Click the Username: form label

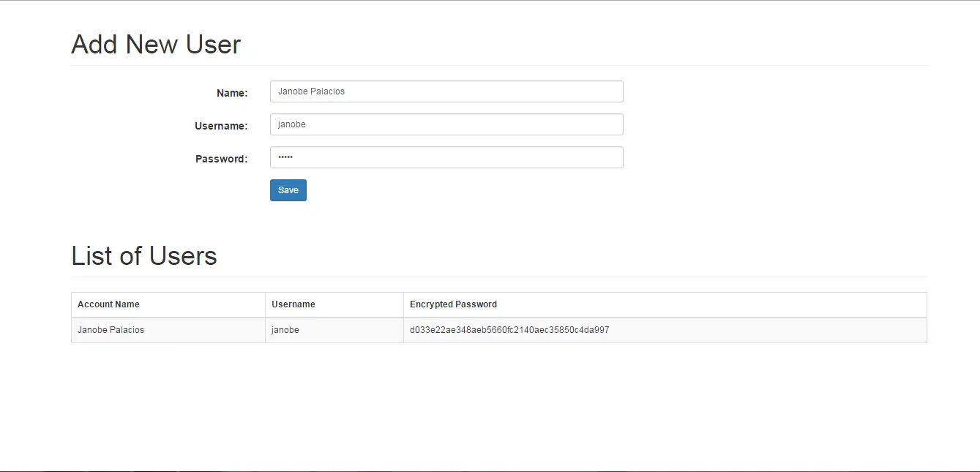click(221, 126)
